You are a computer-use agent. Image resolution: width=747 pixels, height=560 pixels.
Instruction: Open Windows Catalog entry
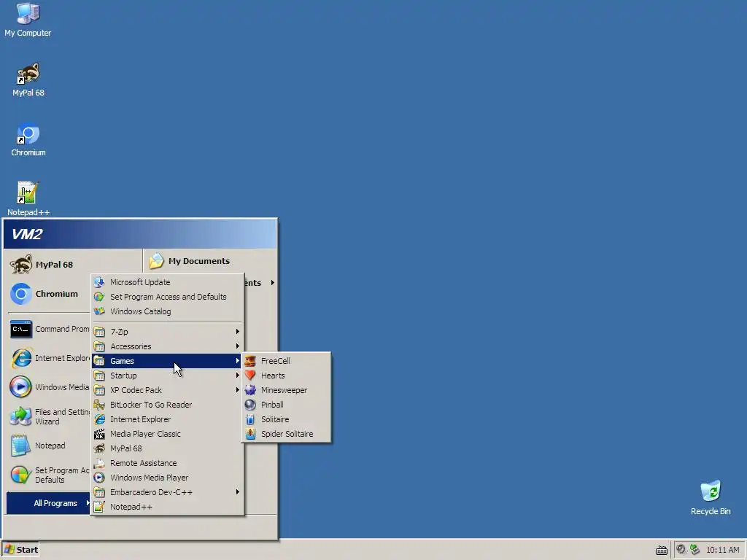(x=168, y=311)
